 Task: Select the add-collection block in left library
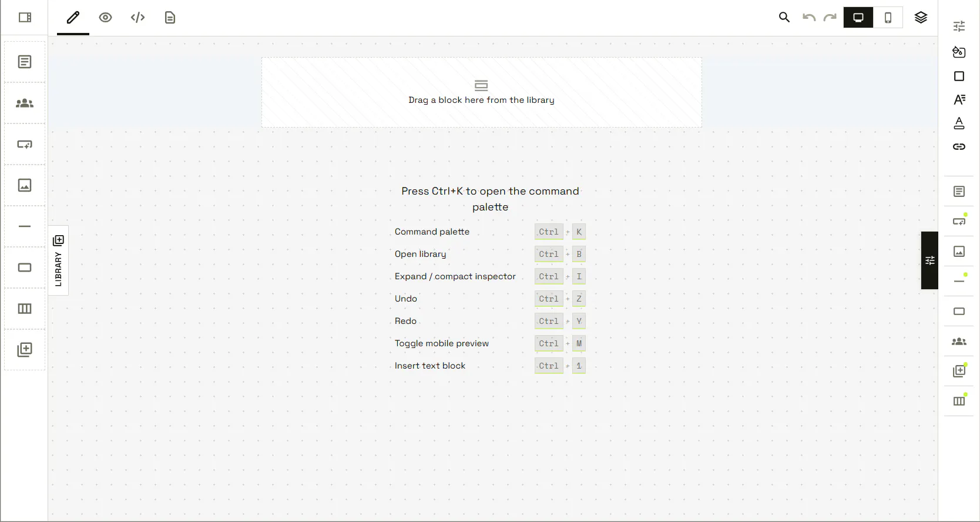point(25,350)
